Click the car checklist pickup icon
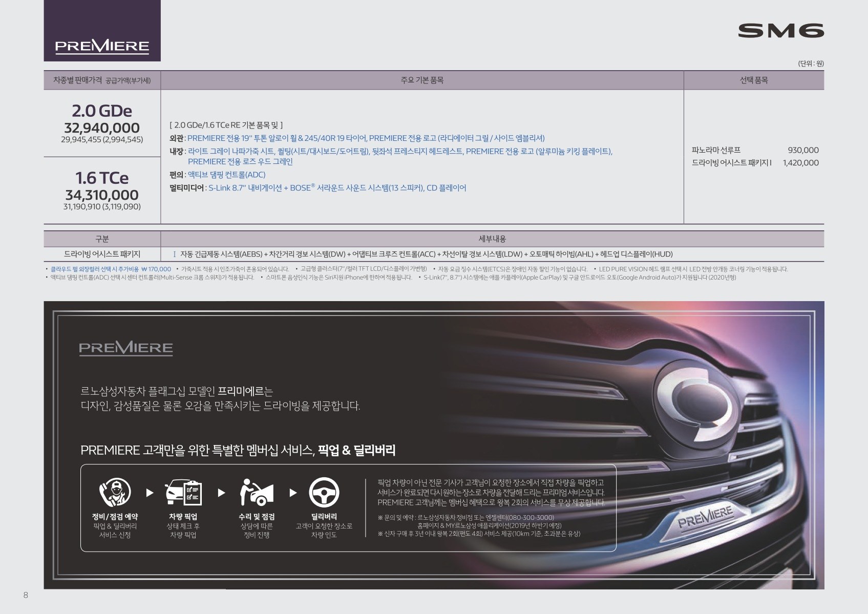This screenshot has height=614, width=868. pos(183,492)
